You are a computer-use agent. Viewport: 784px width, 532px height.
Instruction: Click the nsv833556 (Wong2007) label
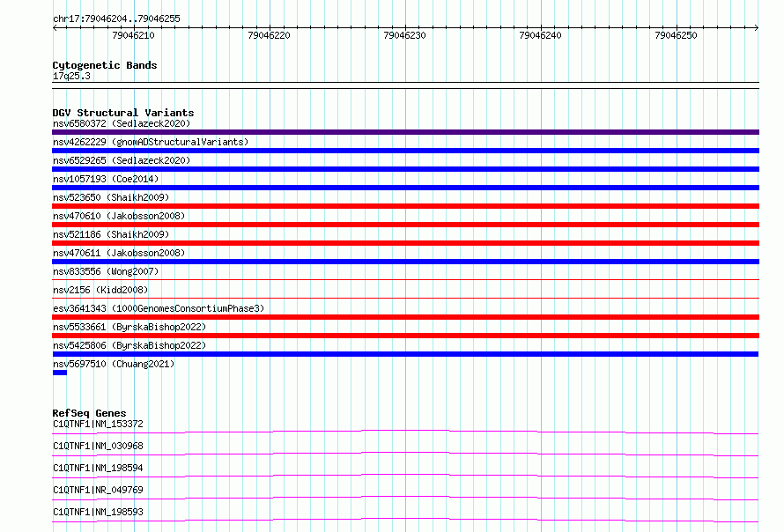pos(106,271)
